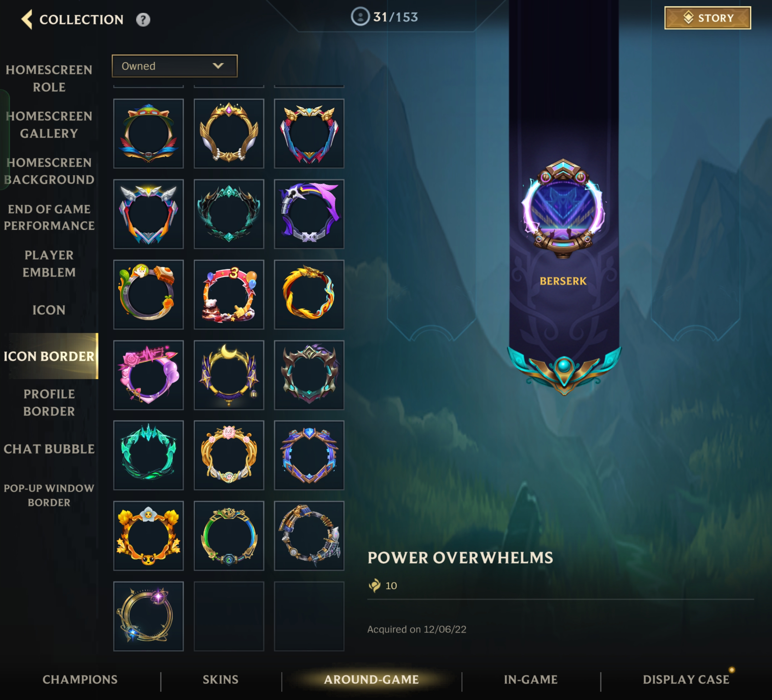This screenshot has width=772, height=700.
Task: Open the Profile Border category
Action: coord(49,402)
